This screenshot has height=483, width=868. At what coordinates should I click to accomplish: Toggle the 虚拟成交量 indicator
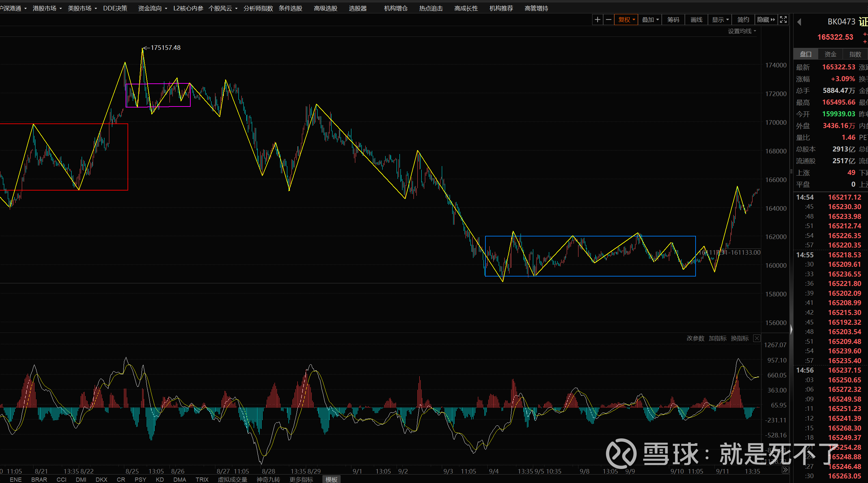[232, 479]
